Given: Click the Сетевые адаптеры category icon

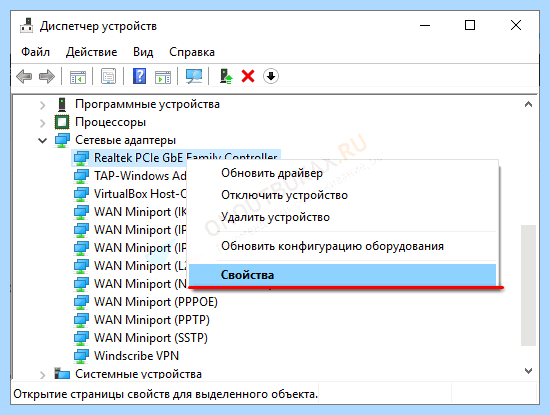Looking at the screenshot, I should coord(62,140).
